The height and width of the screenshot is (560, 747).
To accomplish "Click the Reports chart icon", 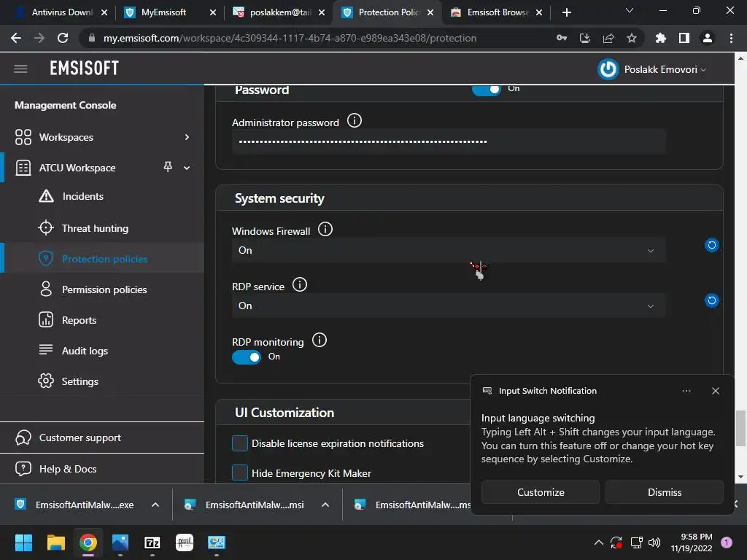I will point(46,319).
